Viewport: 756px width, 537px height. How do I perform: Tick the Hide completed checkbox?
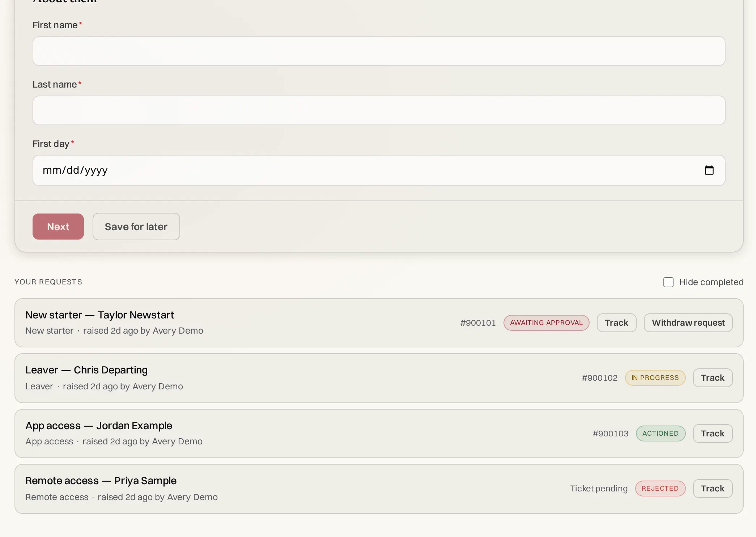click(x=668, y=282)
